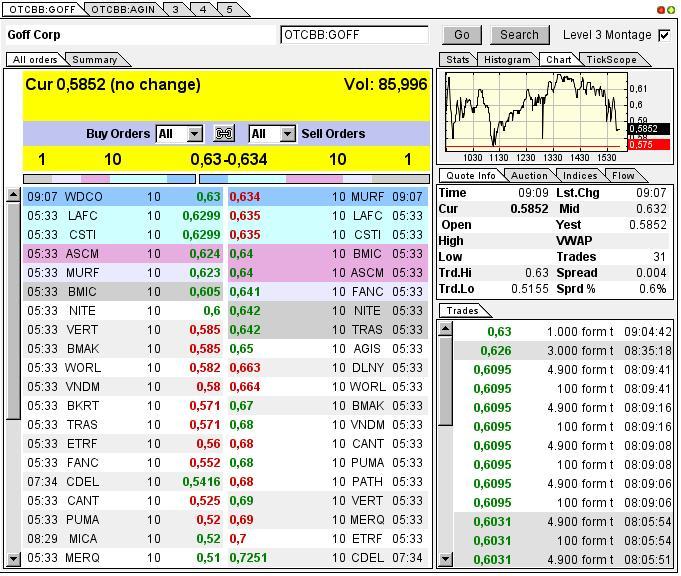Click the Trd.Lo value 0.5155
The height and width of the screenshot is (576, 681).
530,289
